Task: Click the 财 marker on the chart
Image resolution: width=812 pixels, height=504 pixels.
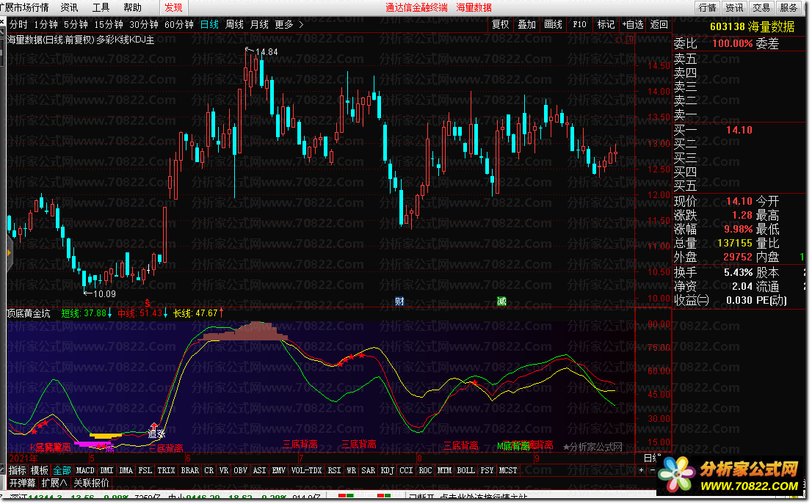Action: click(x=399, y=302)
